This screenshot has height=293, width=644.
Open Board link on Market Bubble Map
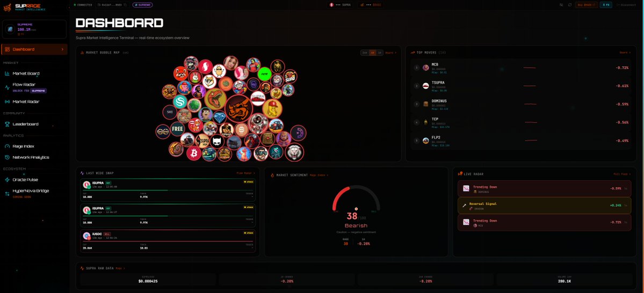coord(390,53)
